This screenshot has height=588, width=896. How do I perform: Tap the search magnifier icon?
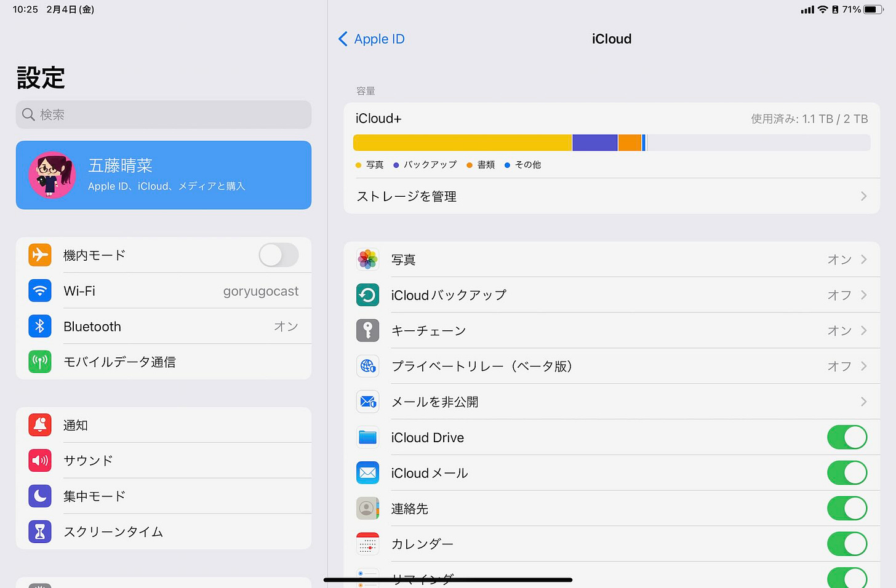(x=28, y=114)
